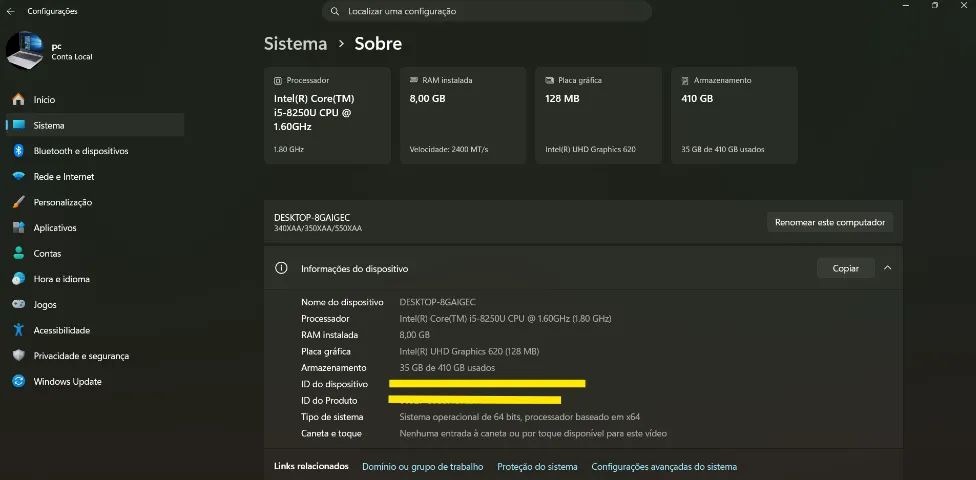The width and height of the screenshot is (976, 480).
Task: Click Renomear este computador button
Action: 830,222
